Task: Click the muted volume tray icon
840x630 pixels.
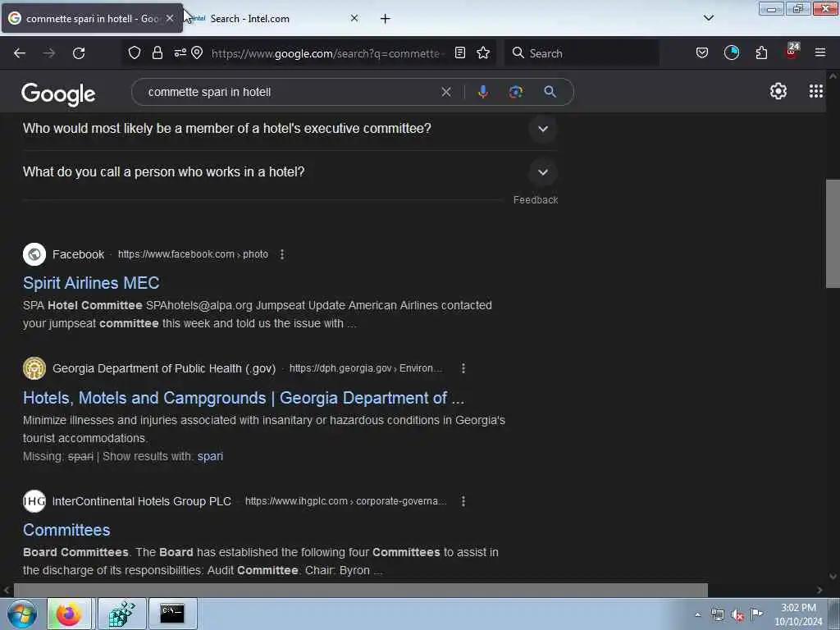Action: 737,615
